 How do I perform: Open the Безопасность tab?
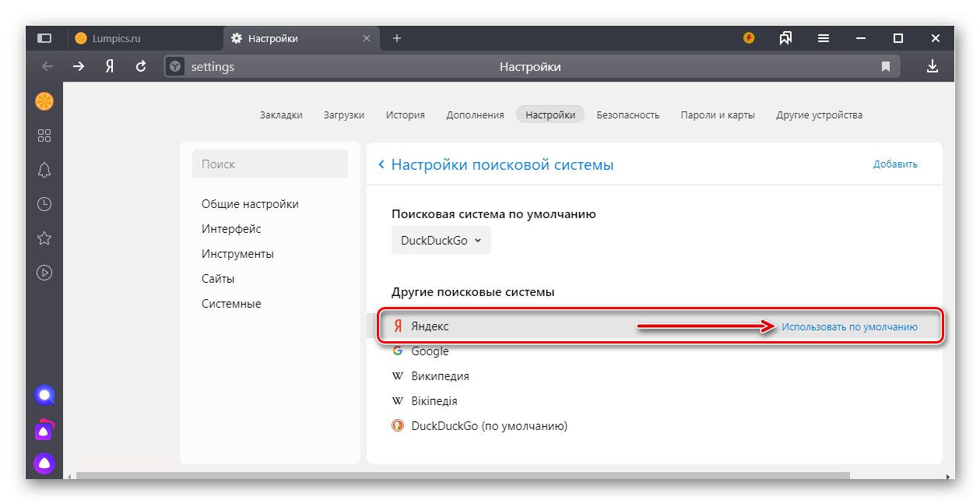coord(627,115)
